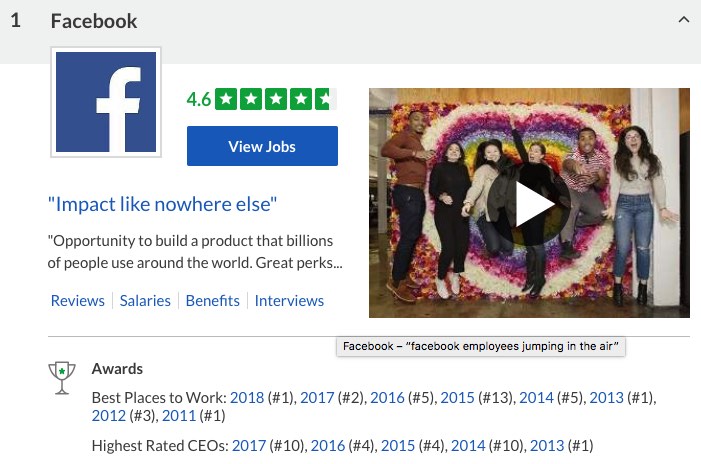The height and width of the screenshot is (464, 701).
Task: Open 2013 Highest Rated CEOs link
Action: click(x=547, y=446)
